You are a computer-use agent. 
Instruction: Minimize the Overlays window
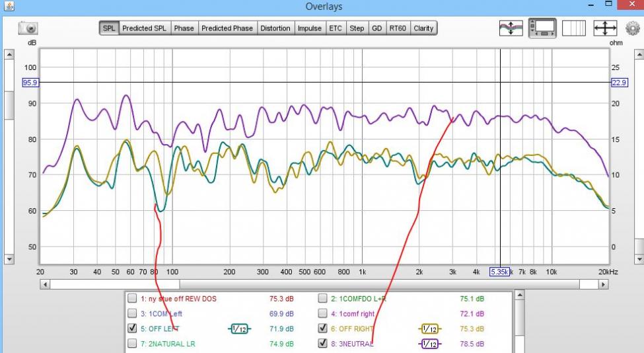tap(591, 5)
